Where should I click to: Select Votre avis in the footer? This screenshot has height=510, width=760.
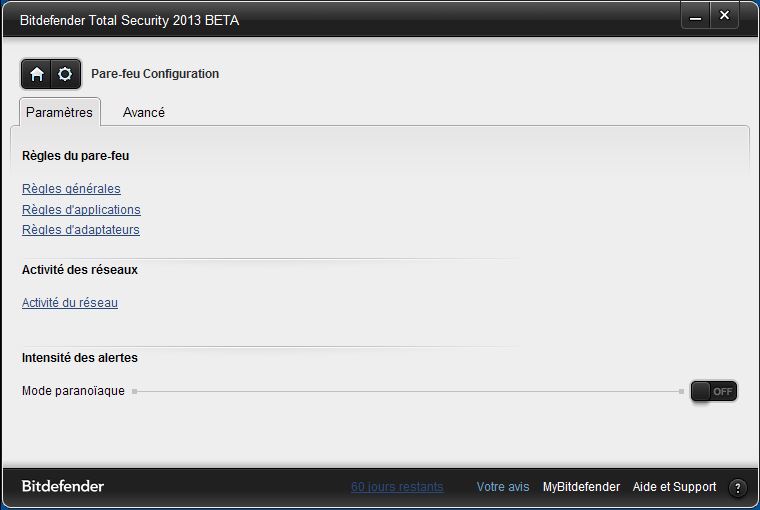[x=503, y=487]
